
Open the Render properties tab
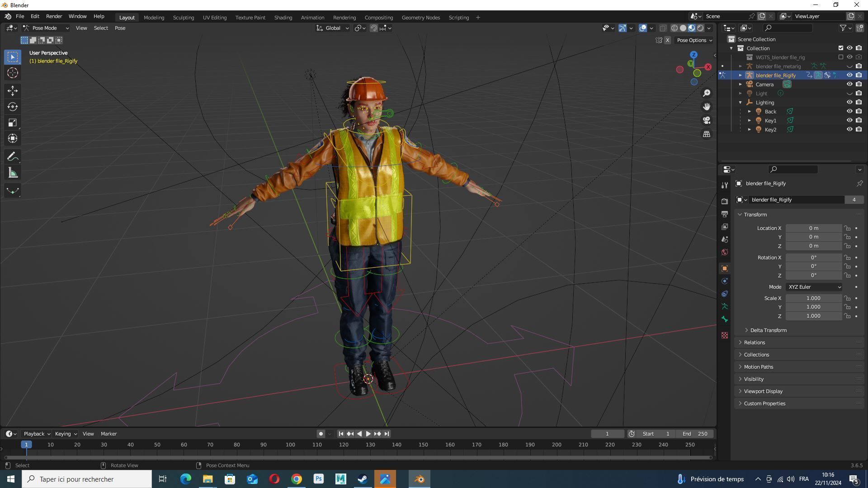[x=725, y=201]
